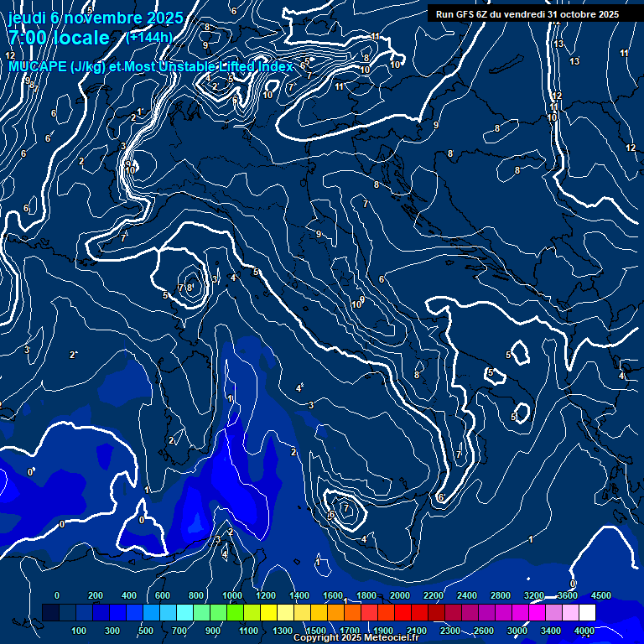Click the swatch between 1100 and 1200
This screenshot has height=644, width=644.
pyautogui.click(x=252, y=612)
